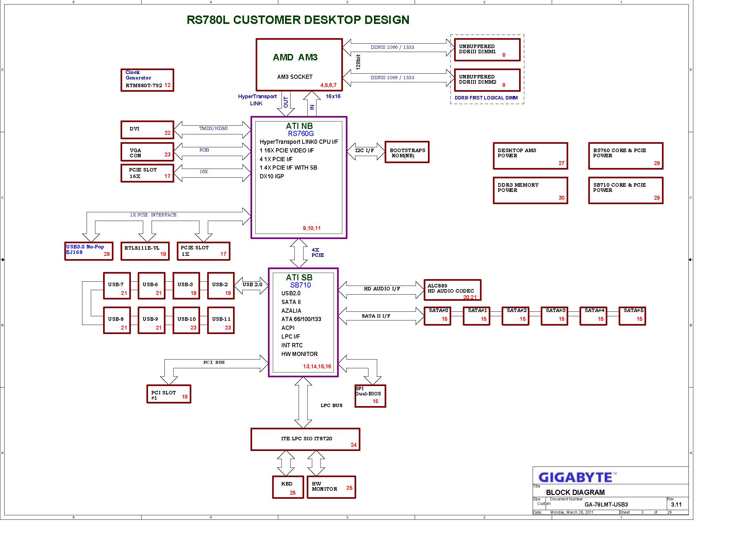This screenshot has width=756, height=534.
Task: Click the RS780L CUSTOMER DESKTOP DESIGN title
Action: tap(298, 20)
